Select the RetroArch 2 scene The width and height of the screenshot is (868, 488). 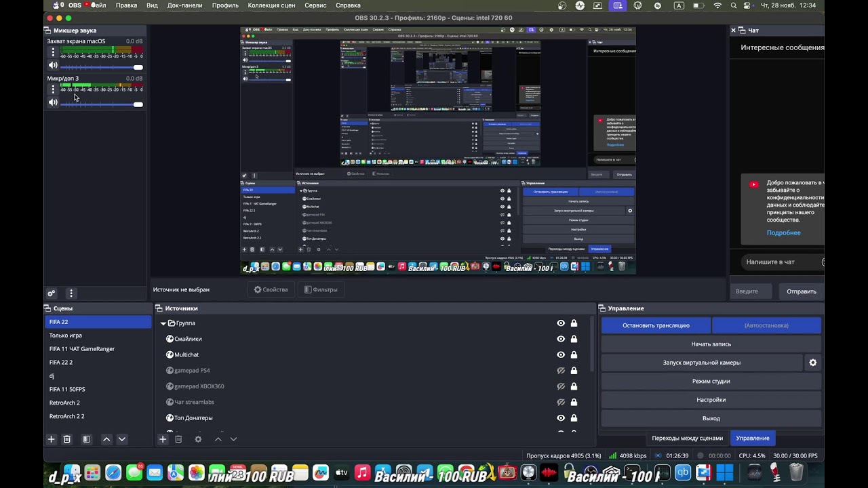[x=98, y=403]
